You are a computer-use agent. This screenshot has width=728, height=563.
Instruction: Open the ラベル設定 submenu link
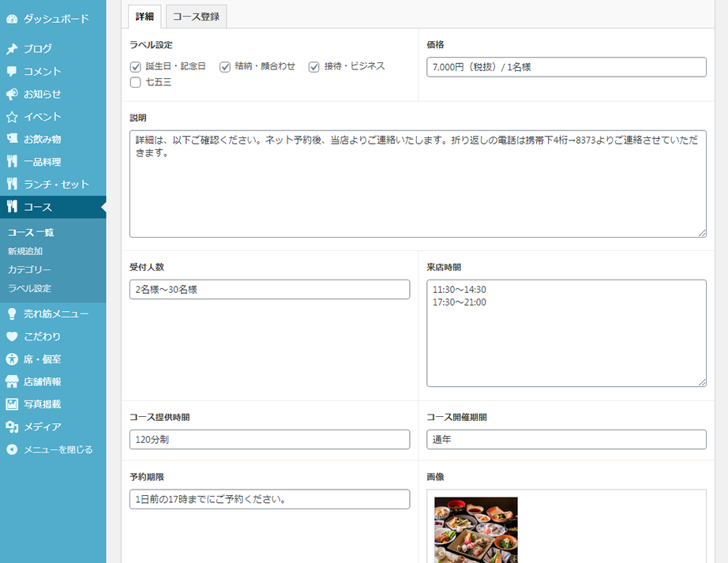pyautogui.click(x=29, y=288)
